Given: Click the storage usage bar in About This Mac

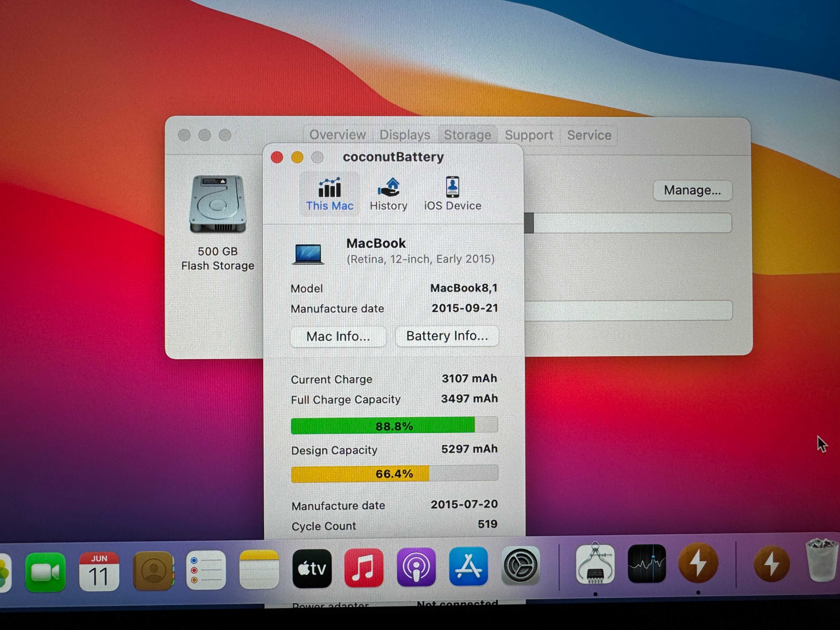Looking at the screenshot, I should tap(628, 222).
